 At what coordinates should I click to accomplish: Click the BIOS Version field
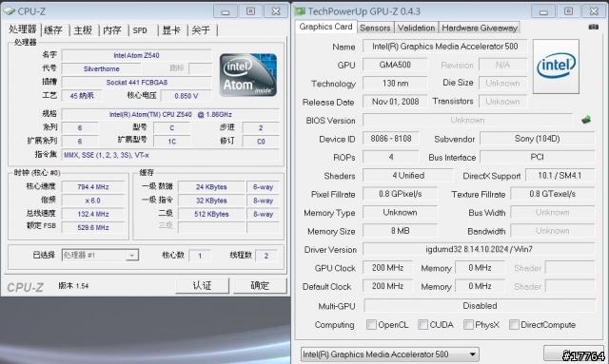click(467, 120)
